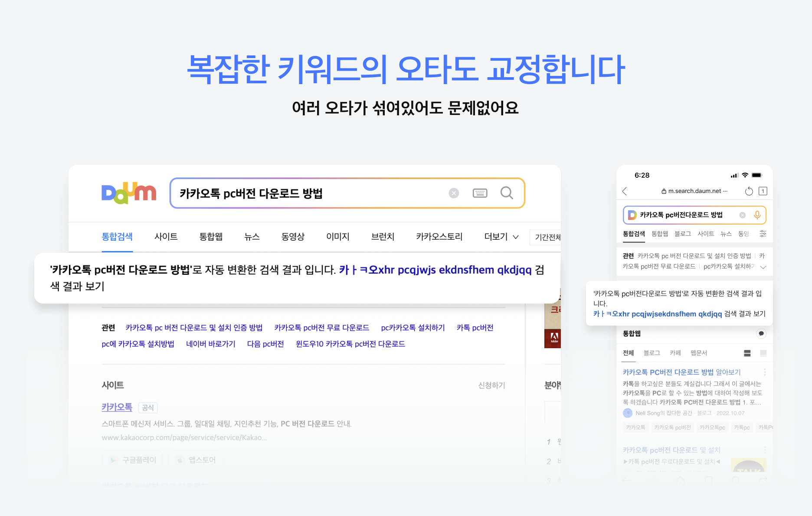
Task: Select the desktop 통합검색 tab
Action: pyautogui.click(x=117, y=237)
